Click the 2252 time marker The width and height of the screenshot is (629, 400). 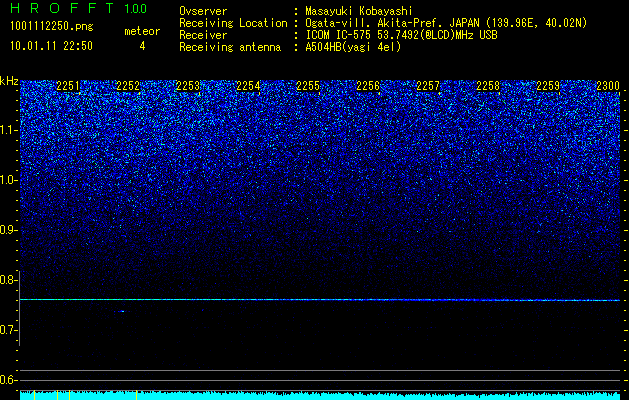[128, 86]
